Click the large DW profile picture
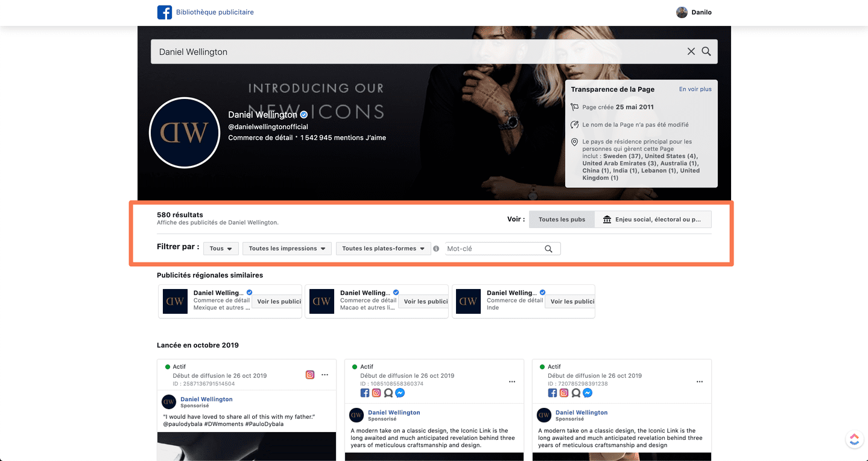Screen dimensions: 868x461 pyautogui.click(x=185, y=132)
